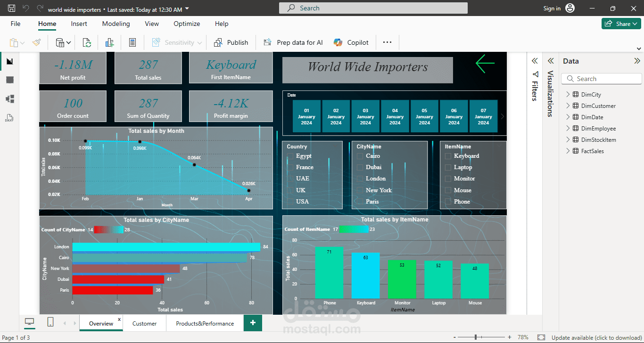Click the New measure calculator icon
Image resolution: width=644 pixels, height=343 pixels.
coord(132,42)
